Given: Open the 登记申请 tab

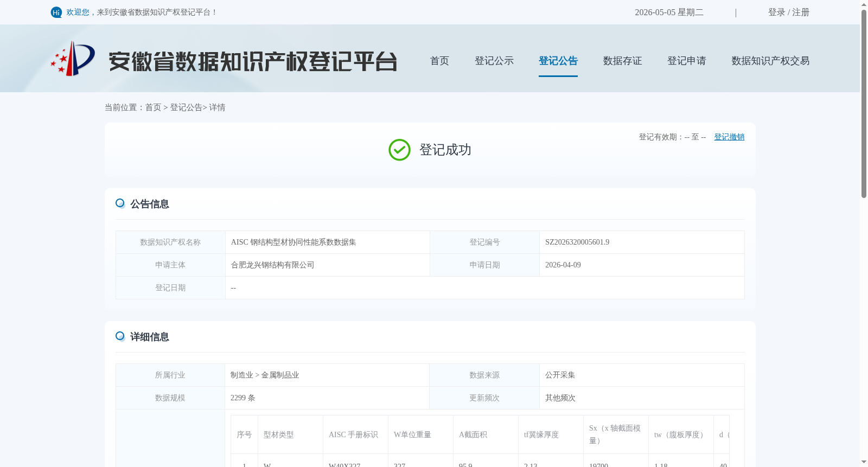Looking at the screenshot, I should pos(687,61).
